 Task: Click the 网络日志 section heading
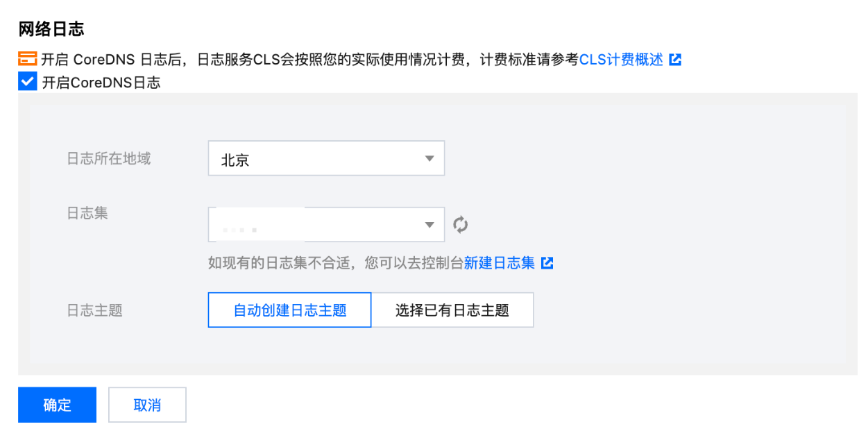click(x=51, y=29)
